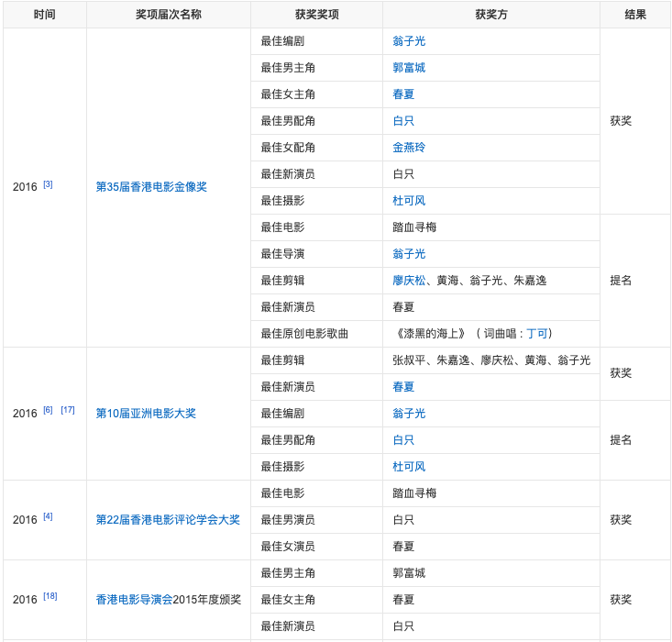Click the 奖项届次名称 column header
This screenshot has width=672, height=642.
coord(169,15)
